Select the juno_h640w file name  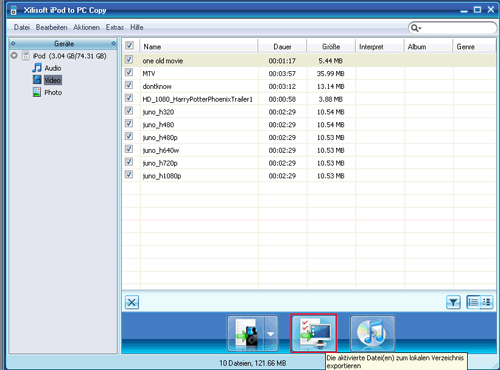[161, 150]
